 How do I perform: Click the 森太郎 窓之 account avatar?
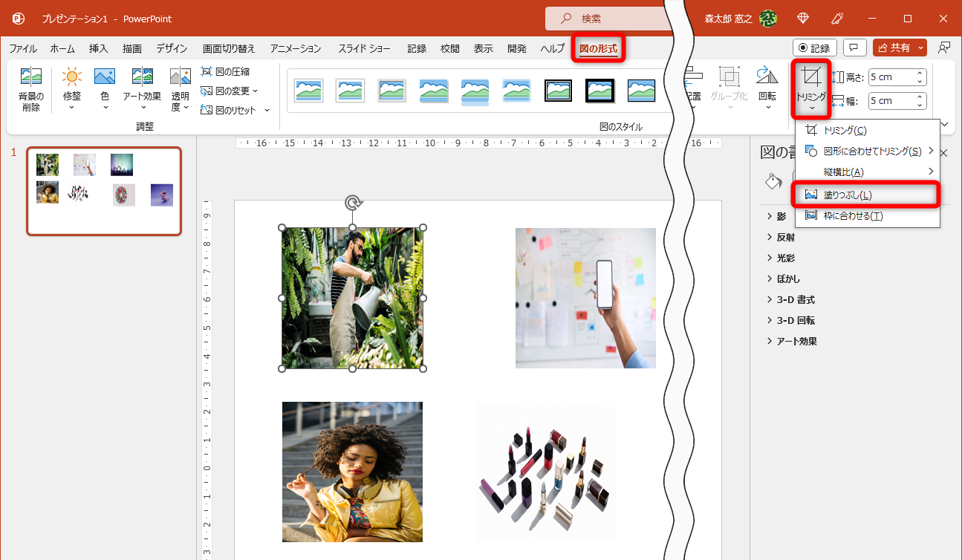click(767, 19)
